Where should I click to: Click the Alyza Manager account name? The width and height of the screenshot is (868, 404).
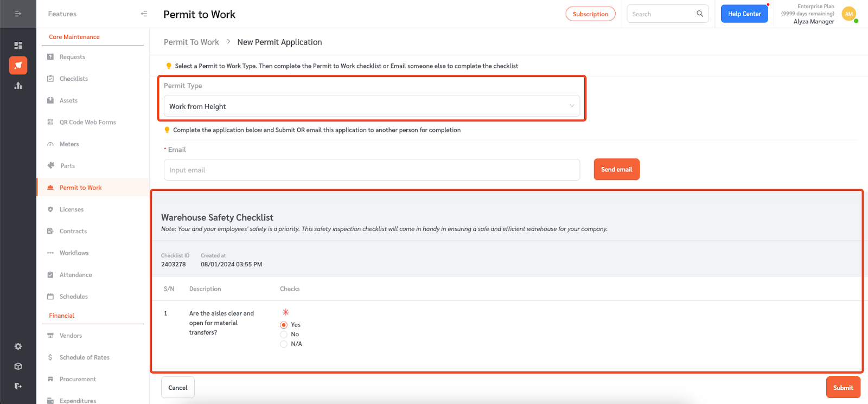click(x=814, y=21)
